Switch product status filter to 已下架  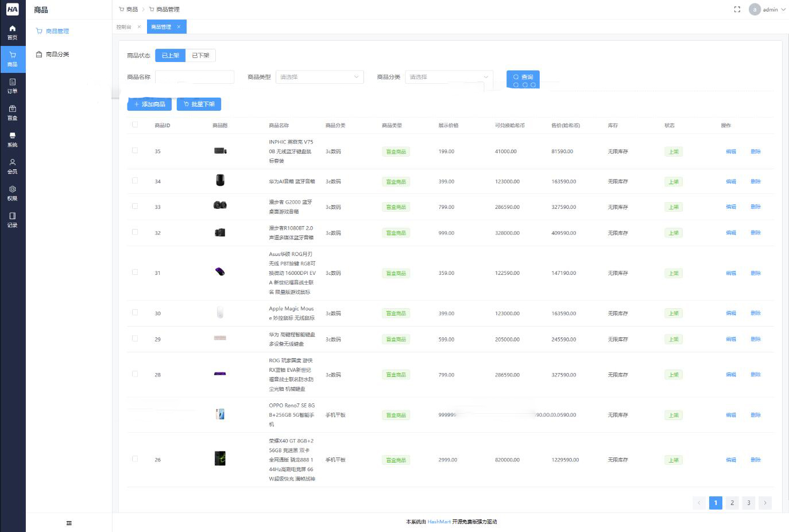coord(200,56)
